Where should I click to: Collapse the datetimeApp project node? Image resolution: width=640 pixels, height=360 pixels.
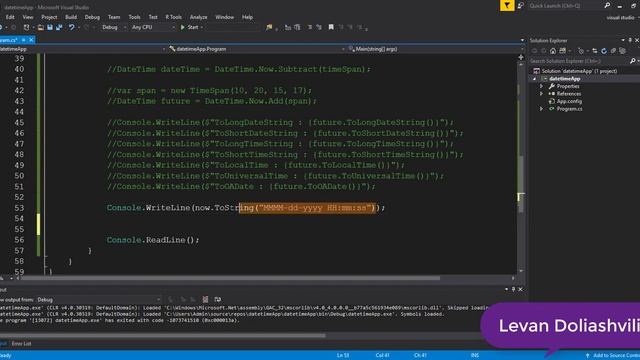(x=535, y=79)
